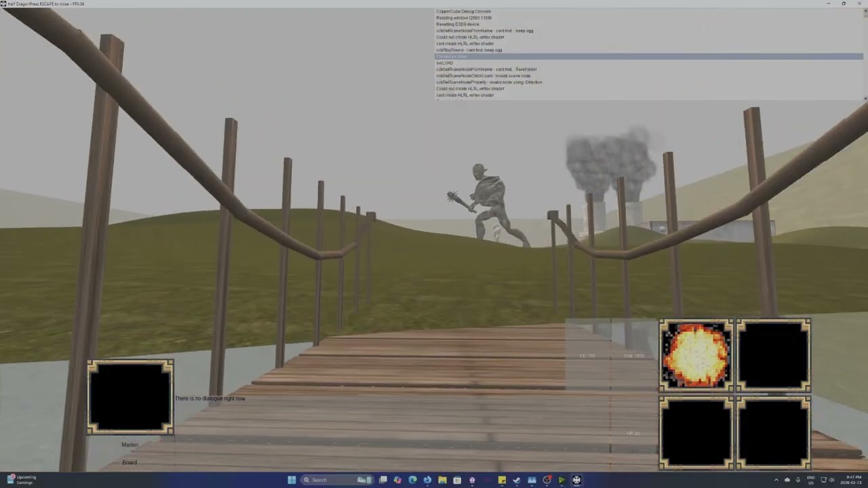The height and width of the screenshot is (488, 868).
Task: Open the clock and date panel
Action: [x=852, y=480]
